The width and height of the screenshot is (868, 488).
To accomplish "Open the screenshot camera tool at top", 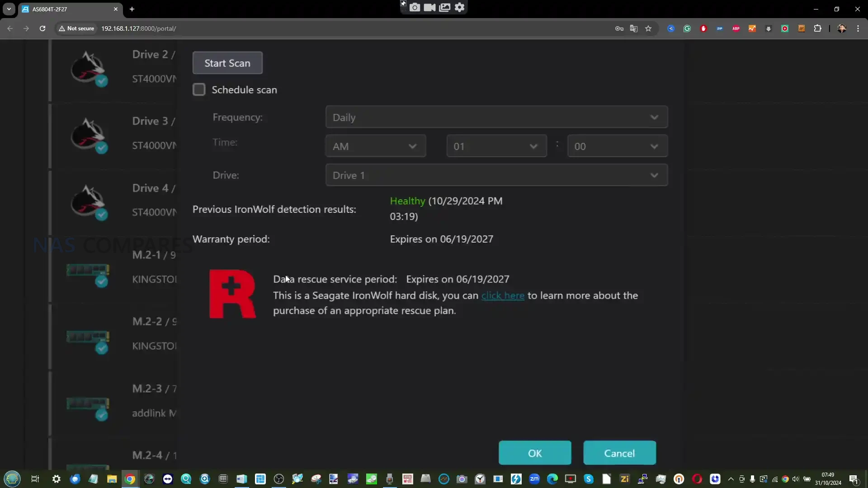I will click(x=415, y=7).
